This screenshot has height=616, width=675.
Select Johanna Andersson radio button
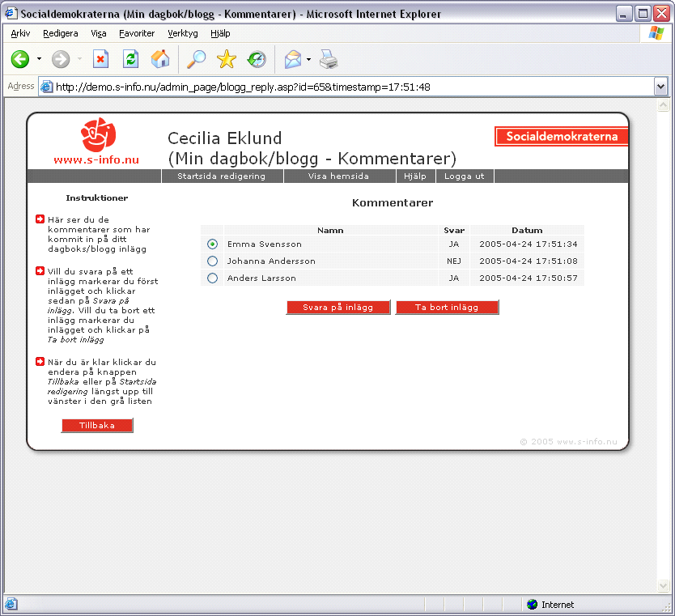click(212, 261)
